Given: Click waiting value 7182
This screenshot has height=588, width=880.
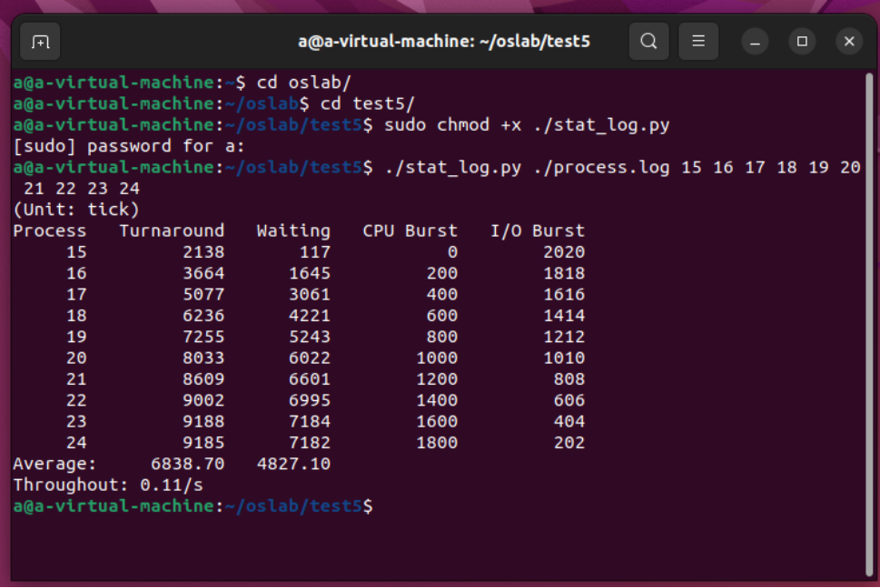Looking at the screenshot, I should (x=310, y=443).
